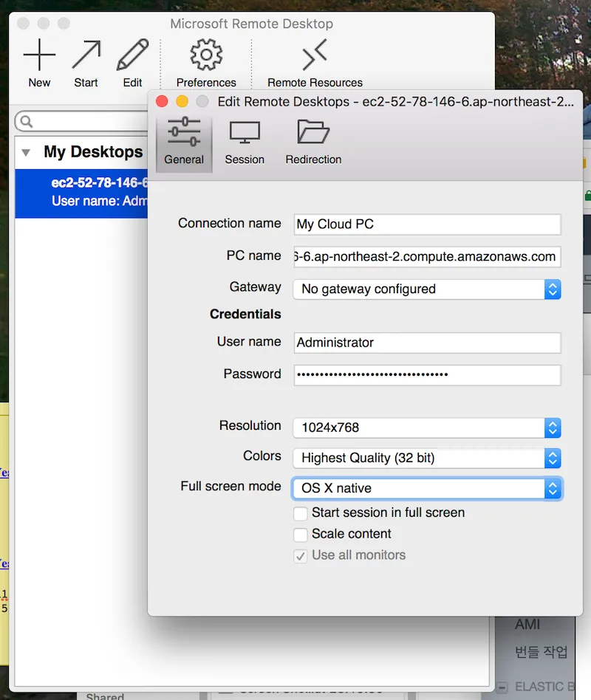Open the Redirection tab
Viewport: 591px width, 700px height.
point(313,143)
